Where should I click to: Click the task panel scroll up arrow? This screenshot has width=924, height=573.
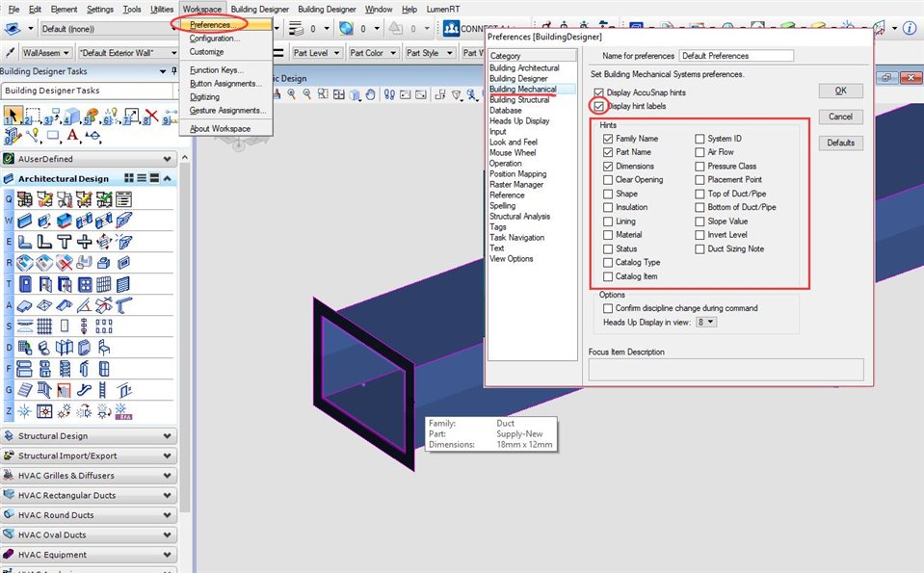click(x=185, y=158)
